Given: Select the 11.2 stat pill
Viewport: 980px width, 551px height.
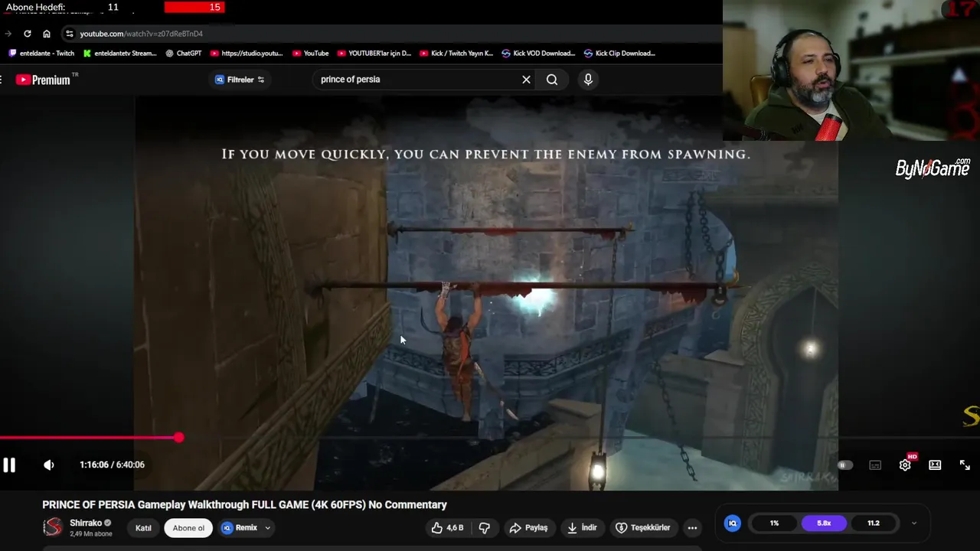Looking at the screenshot, I should click(874, 523).
